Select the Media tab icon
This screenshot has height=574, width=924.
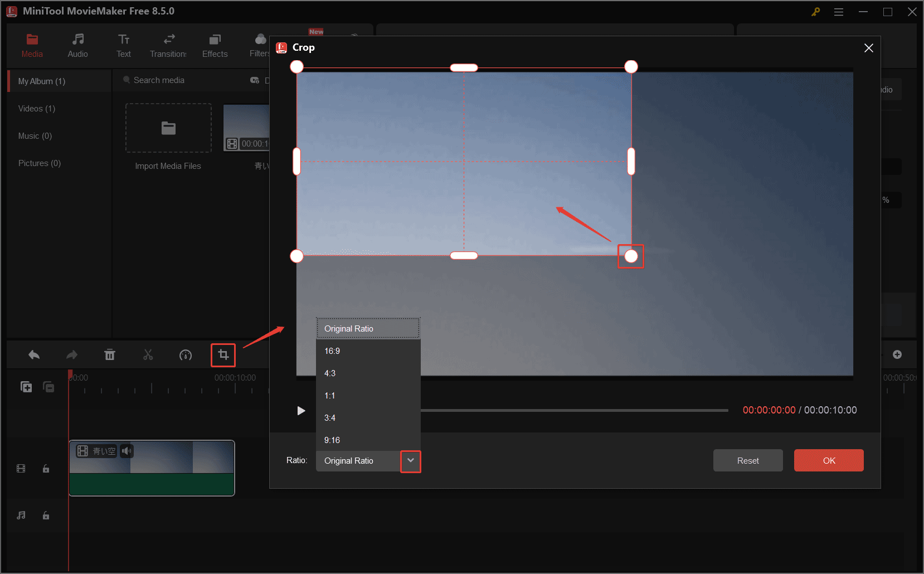pos(32,45)
